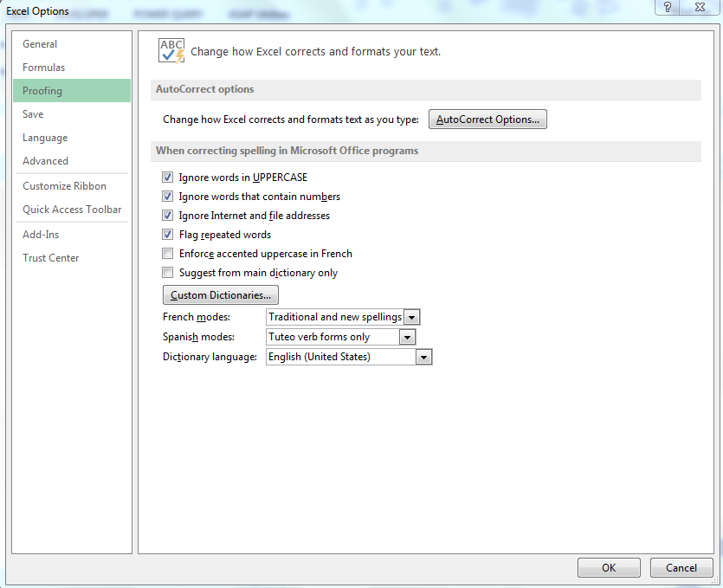Disable Ignore Internet and file addresses
The height and width of the screenshot is (588, 723).
[x=168, y=216]
